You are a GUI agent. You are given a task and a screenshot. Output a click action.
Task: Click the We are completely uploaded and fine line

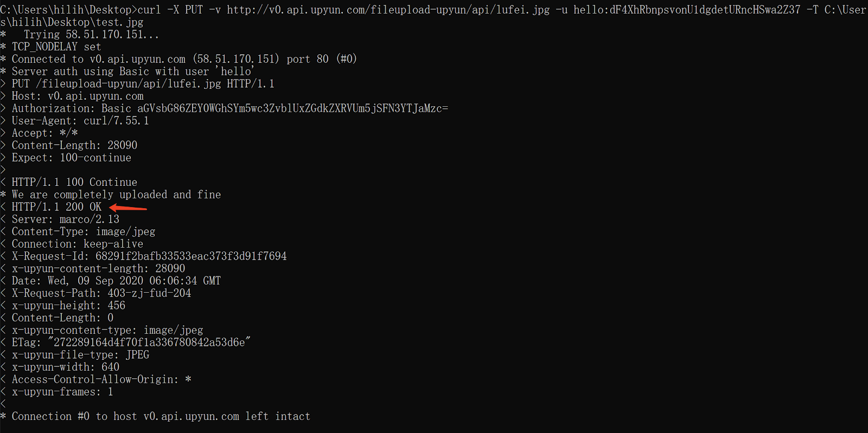111,195
